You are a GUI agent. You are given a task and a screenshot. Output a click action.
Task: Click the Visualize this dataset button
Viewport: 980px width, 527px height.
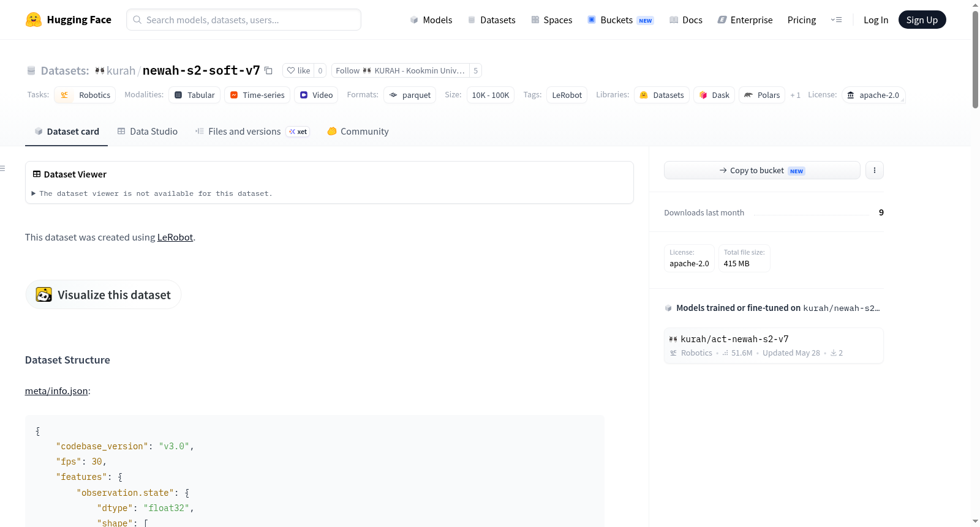pyautogui.click(x=103, y=294)
